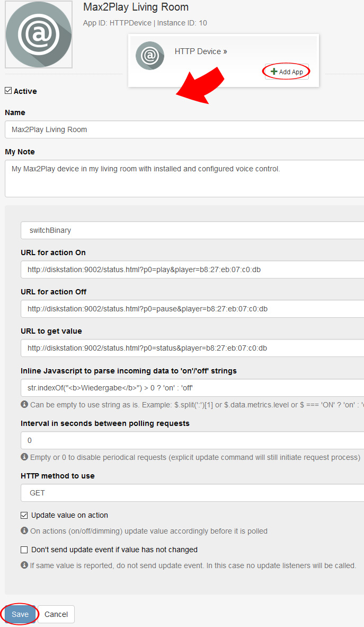Screen dimensions: 364x627
Task: Edit the URL for action Off field
Action: point(192,309)
